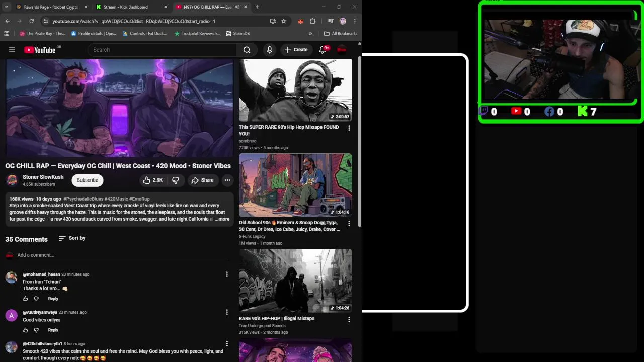
Task: Click the Add a comment field
Action: [123, 255]
